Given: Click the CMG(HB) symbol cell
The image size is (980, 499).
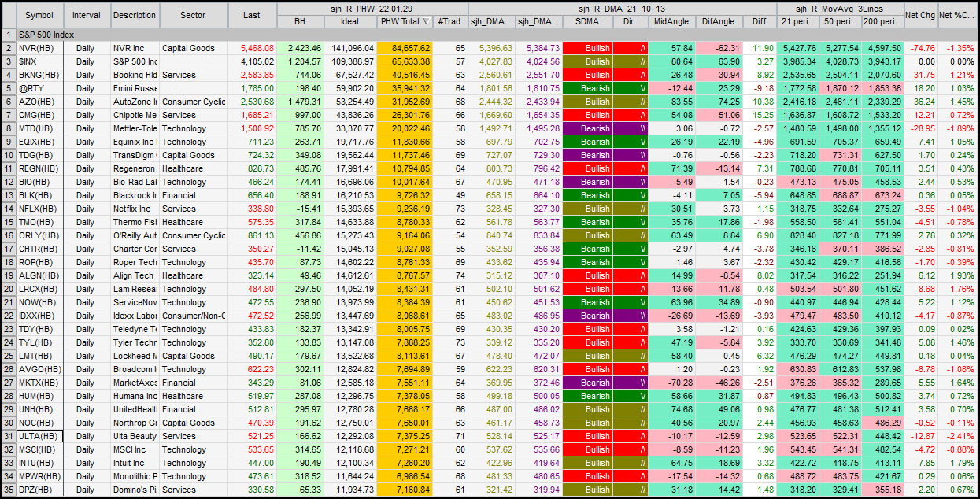Looking at the screenshot, I should (39, 115).
